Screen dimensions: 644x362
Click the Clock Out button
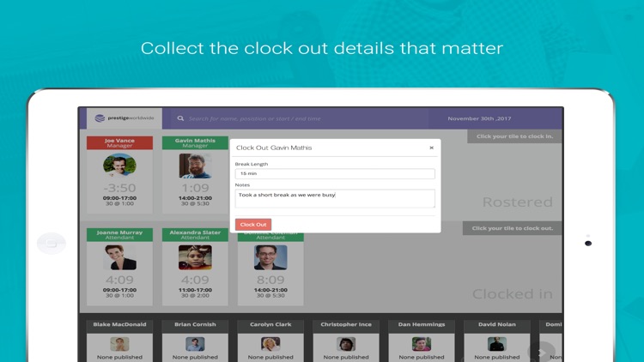(x=253, y=225)
